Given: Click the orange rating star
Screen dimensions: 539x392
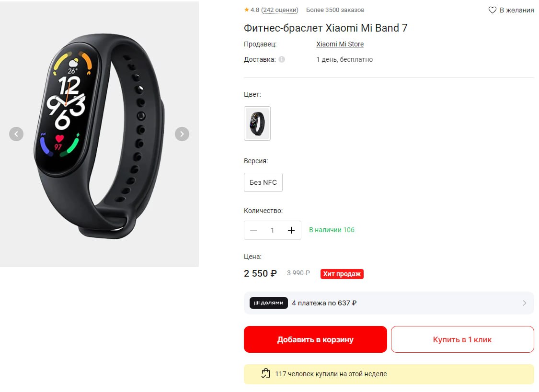Looking at the screenshot, I should click(x=246, y=10).
